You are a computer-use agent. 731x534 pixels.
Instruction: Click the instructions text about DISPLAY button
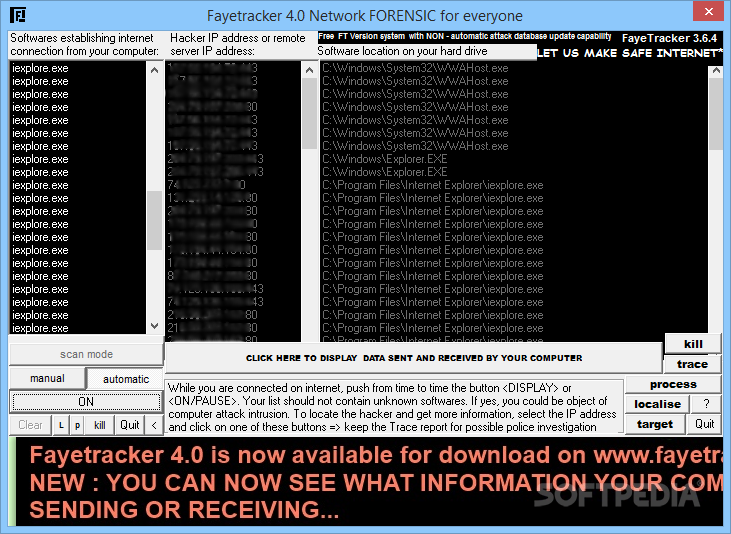(x=394, y=407)
